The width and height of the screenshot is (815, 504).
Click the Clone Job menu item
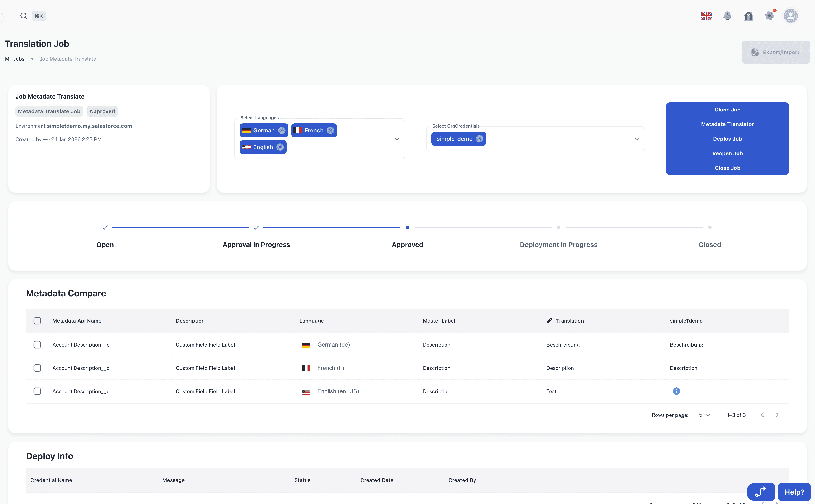pyautogui.click(x=727, y=110)
